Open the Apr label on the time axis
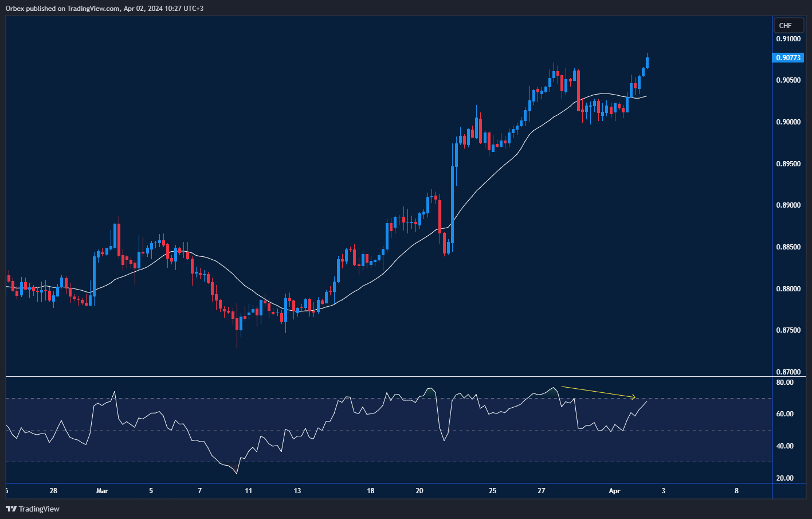The height and width of the screenshot is (519, 812). pos(615,491)
